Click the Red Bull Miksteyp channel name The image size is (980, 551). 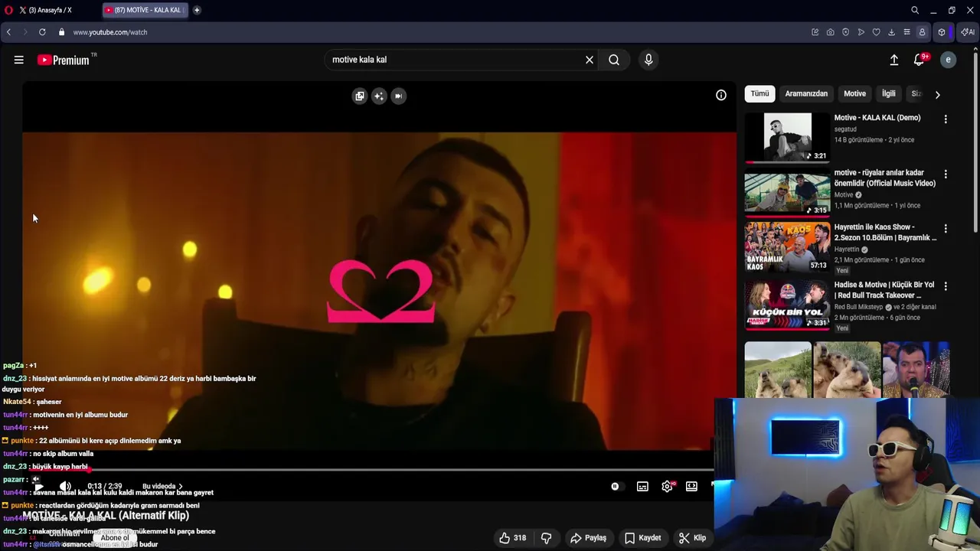[859, 307]
